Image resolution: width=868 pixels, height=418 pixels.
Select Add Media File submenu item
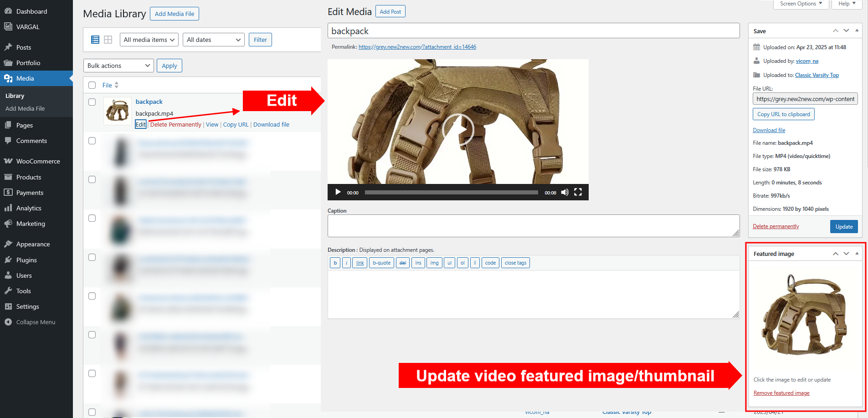(25, 108)
